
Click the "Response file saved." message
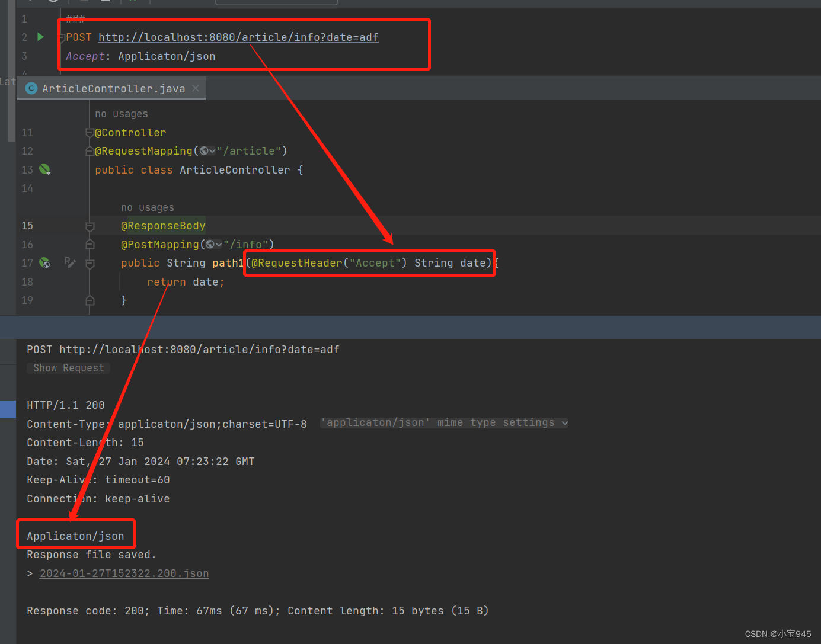click(91, 555)
